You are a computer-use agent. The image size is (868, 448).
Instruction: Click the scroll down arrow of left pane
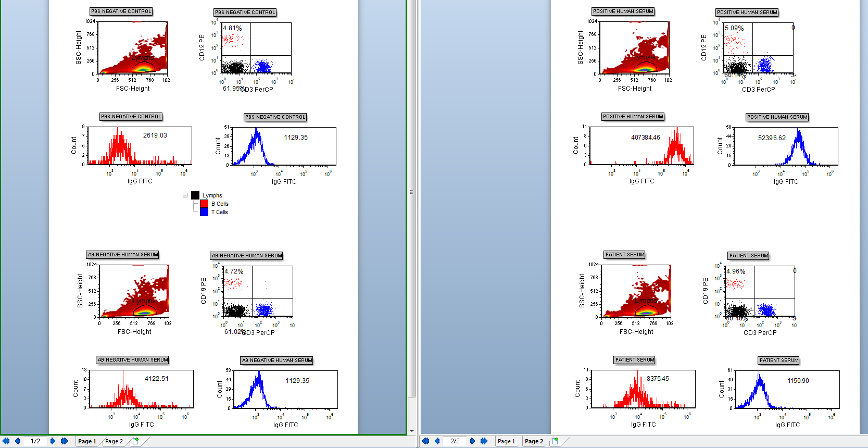(x=412, y=431)
